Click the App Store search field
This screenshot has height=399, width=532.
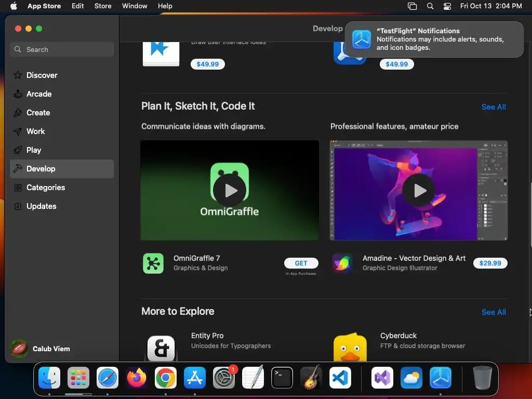62,49
